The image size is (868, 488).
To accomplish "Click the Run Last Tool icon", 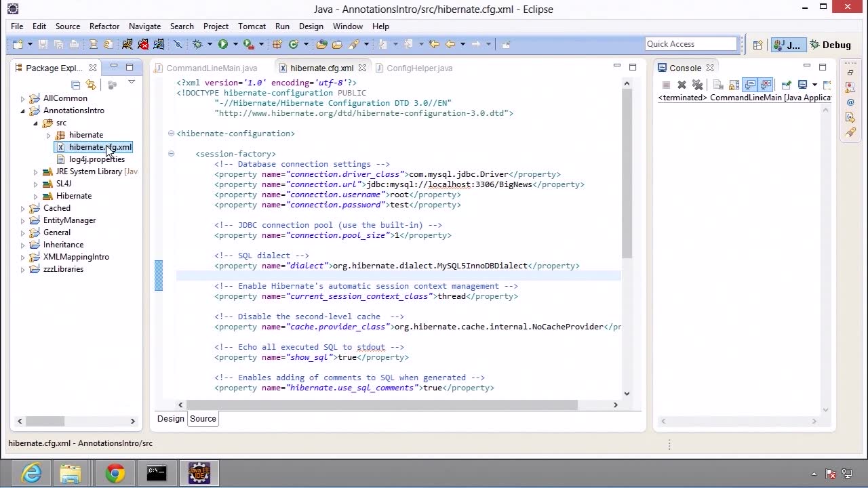I will tap(248, 44).
